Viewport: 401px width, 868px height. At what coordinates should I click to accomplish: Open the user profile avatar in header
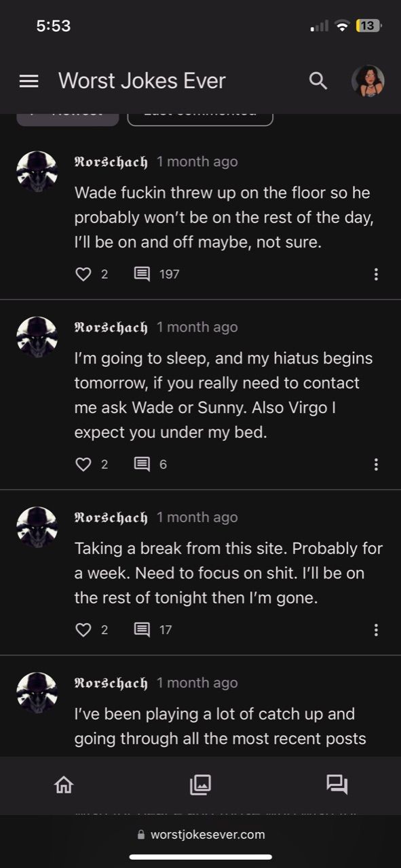[368, 81]
